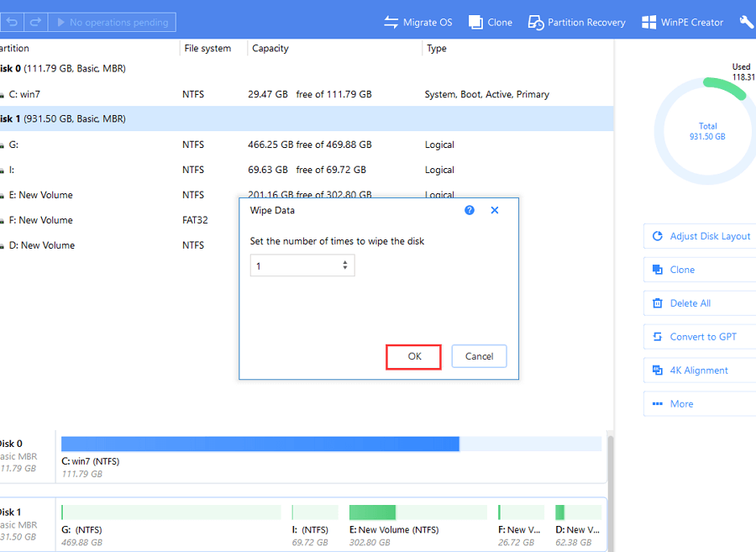The width and height of the screenshot is (756, 552).
Task: Launch the Migrate OS wizard
Action: tap(417, 22)
